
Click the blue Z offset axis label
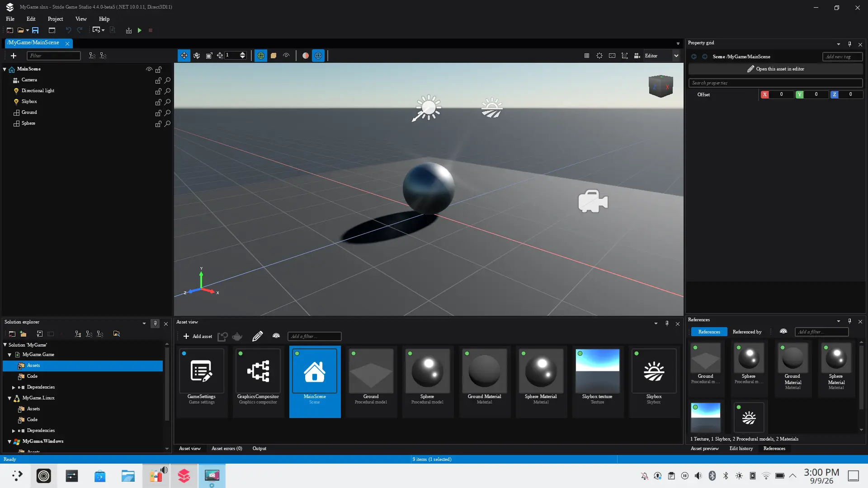[x=834, y=94]
